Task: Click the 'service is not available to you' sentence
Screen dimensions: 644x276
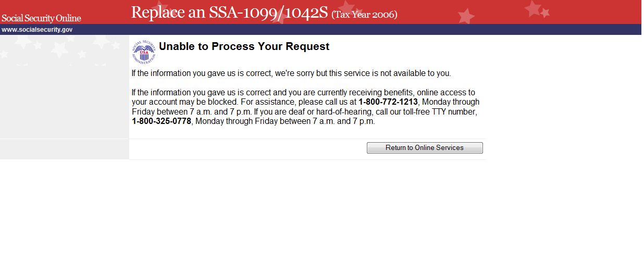Action: [291, 73]
